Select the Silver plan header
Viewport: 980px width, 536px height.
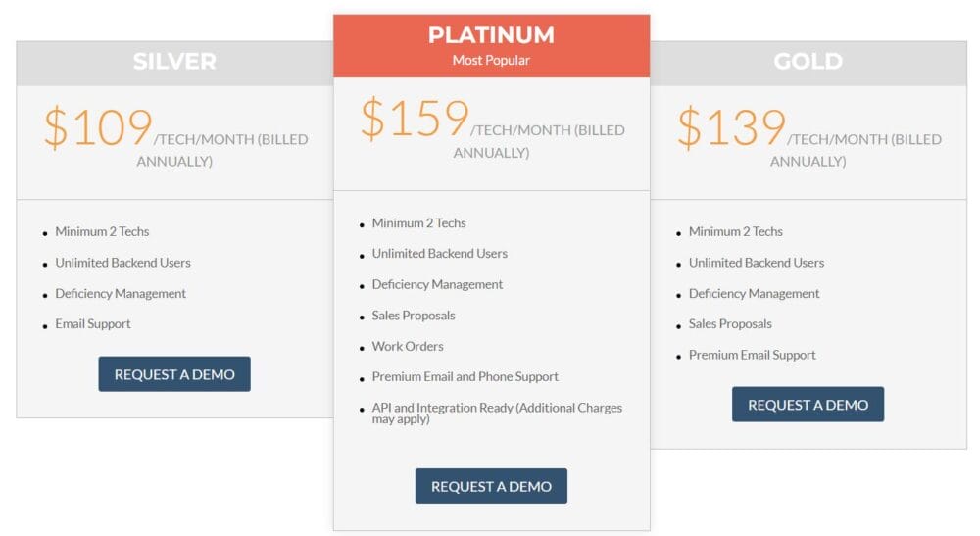[x=174, y=62]
